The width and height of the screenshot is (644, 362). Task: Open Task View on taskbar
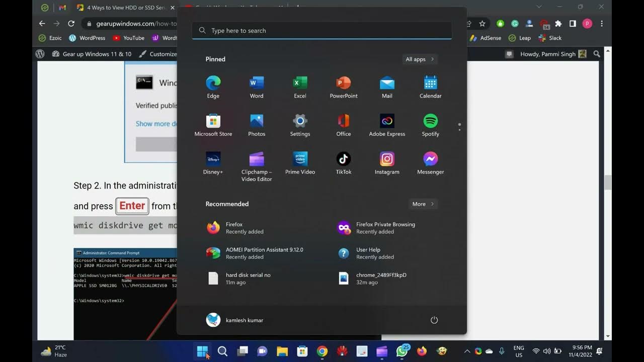243,351
